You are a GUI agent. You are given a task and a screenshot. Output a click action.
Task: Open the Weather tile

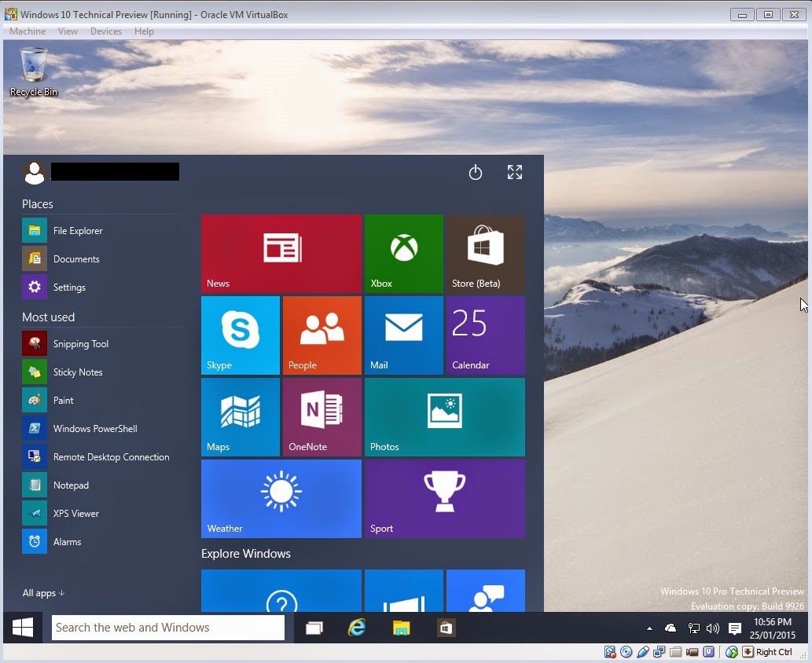(x=281, y=499)
